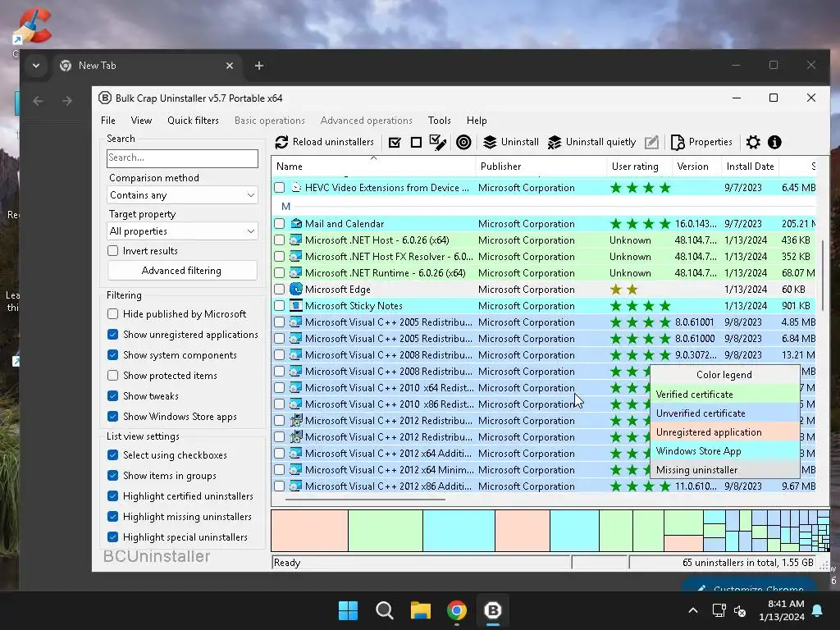
Task: Sort by User rating column header
Action: click(640, 166)
